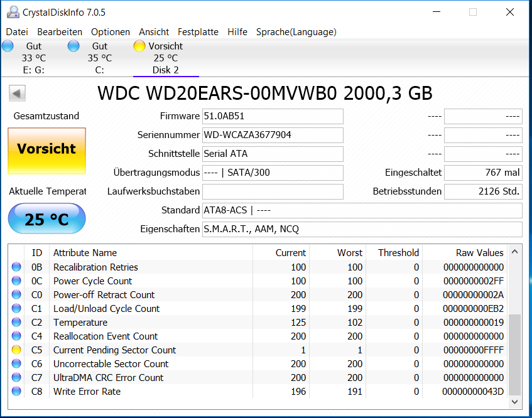Click the status orb for UltraDMA CRC Error Count

tap(16, 377)
